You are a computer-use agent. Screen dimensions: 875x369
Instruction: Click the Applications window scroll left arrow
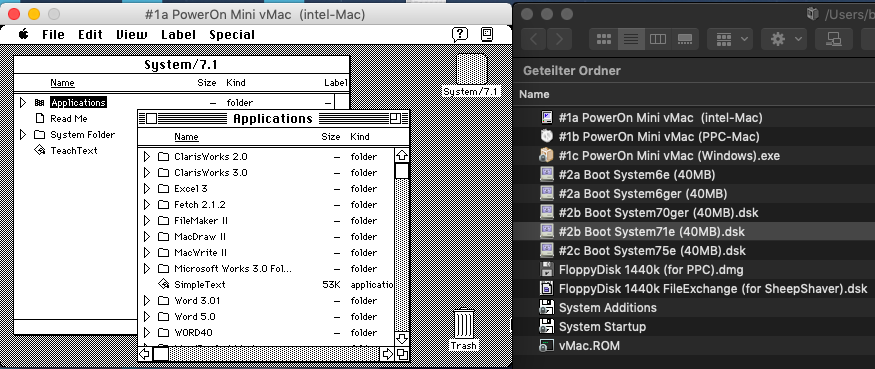[145, 354]
